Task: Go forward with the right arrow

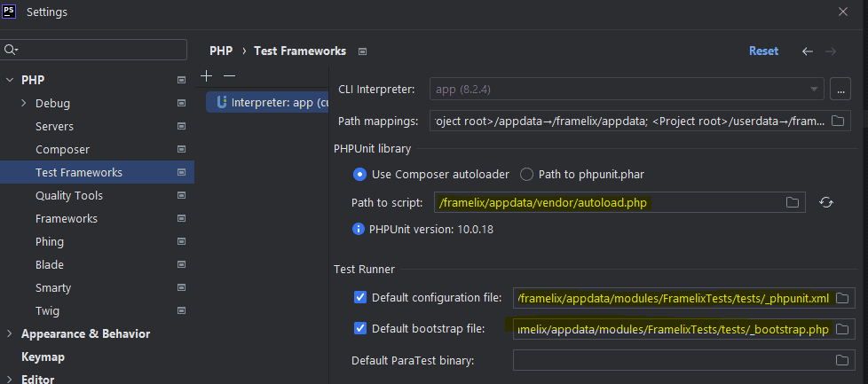Action: (x=831, y=51)
